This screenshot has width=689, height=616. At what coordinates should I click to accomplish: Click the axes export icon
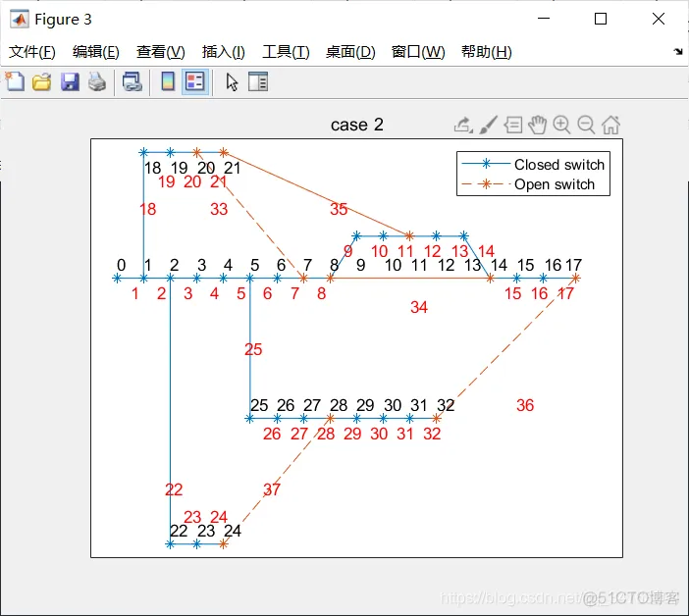[x=463, y=126]
